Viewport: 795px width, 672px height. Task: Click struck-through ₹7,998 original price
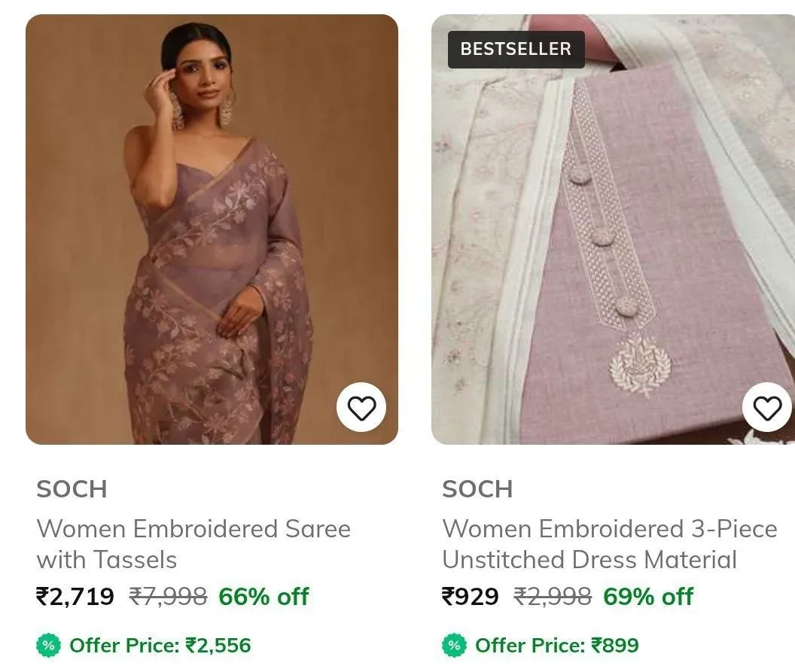click(x=168, y=597)
